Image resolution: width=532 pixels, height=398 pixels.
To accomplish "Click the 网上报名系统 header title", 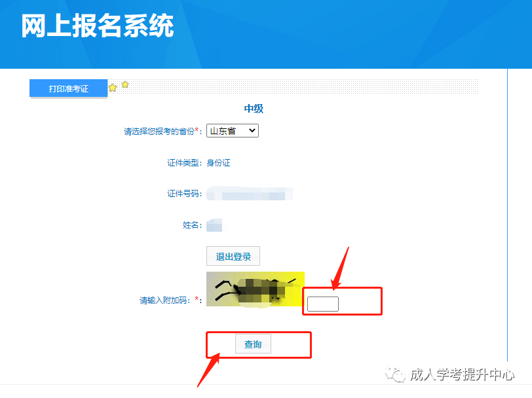I will click(98, 26).
